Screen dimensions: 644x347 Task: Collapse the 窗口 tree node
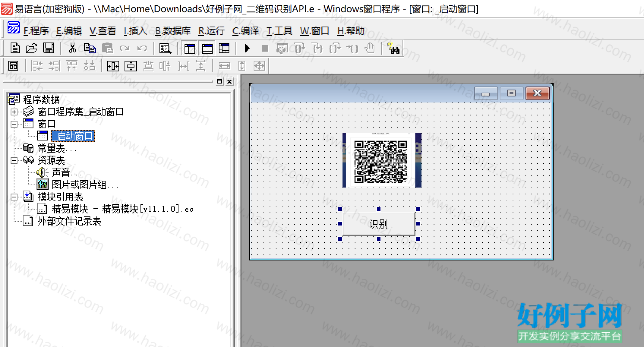pyautogui.click(x=14, y=124)
